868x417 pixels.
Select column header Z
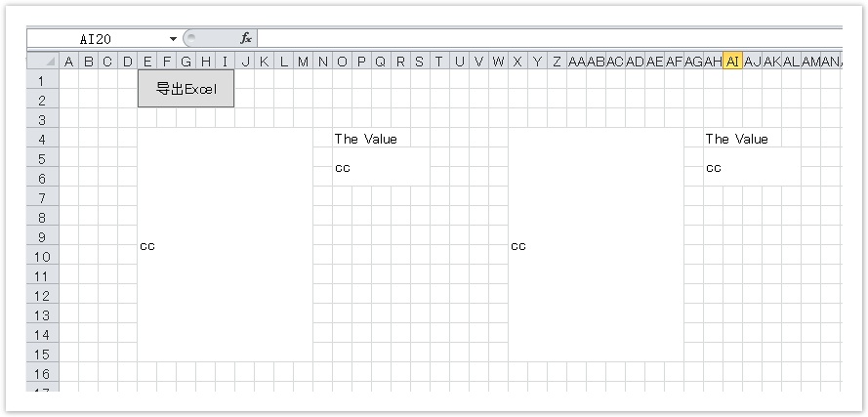557,62
